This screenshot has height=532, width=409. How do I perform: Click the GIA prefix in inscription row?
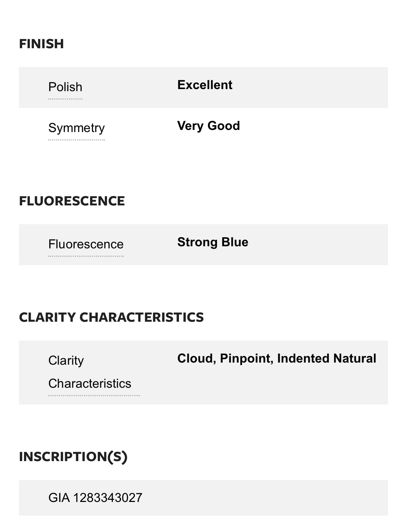[x=59, y=498]
